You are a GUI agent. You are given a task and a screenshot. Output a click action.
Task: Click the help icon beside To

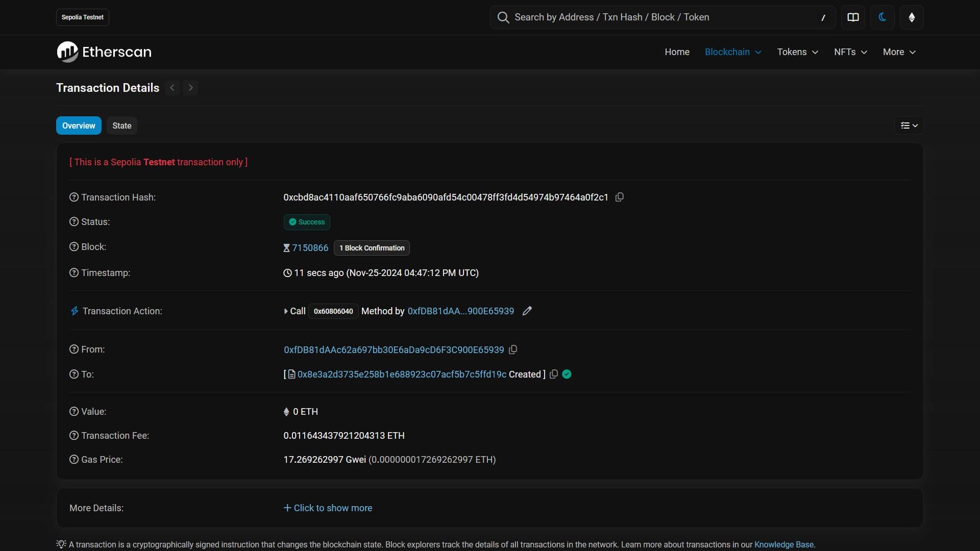coord(74,374)
